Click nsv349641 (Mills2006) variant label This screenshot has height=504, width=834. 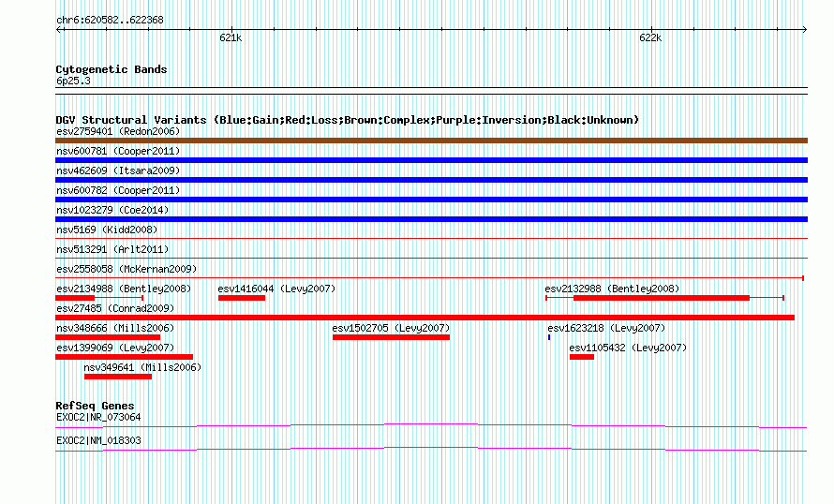click(142, 367)
